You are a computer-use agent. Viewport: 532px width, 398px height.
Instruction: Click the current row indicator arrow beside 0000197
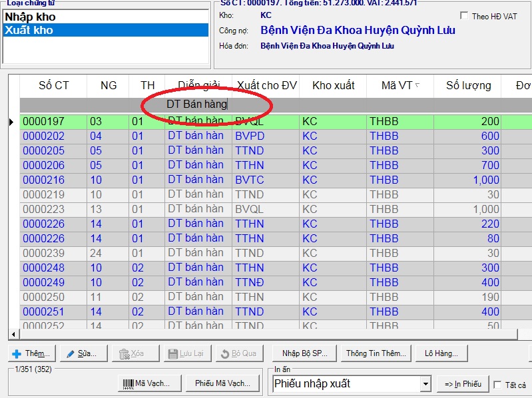[x=11, y=122]
